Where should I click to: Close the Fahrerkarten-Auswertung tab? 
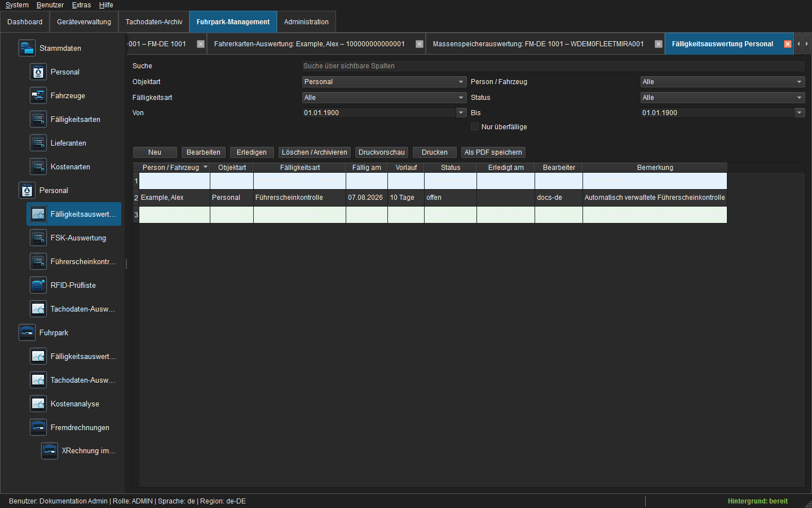(x=419, y=44)
